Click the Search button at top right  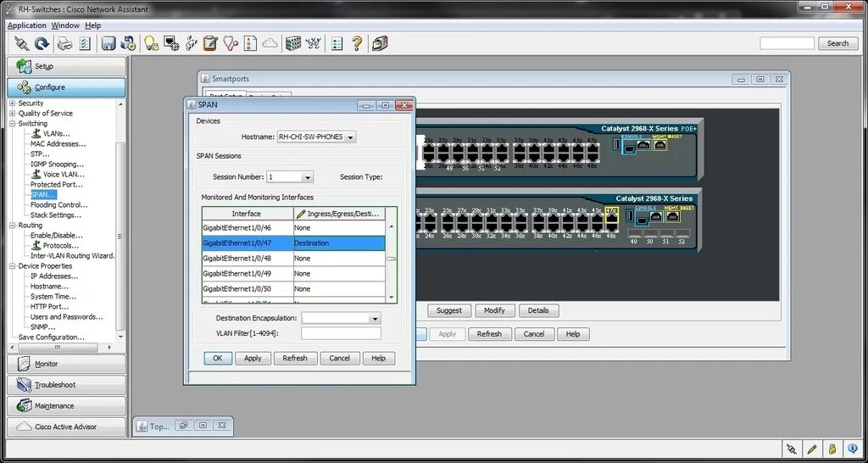pyautogui.click(x=837, y=43)
